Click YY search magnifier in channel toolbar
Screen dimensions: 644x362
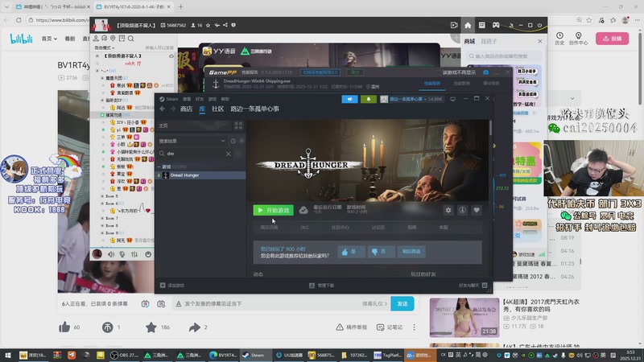(x=130, y=39)
